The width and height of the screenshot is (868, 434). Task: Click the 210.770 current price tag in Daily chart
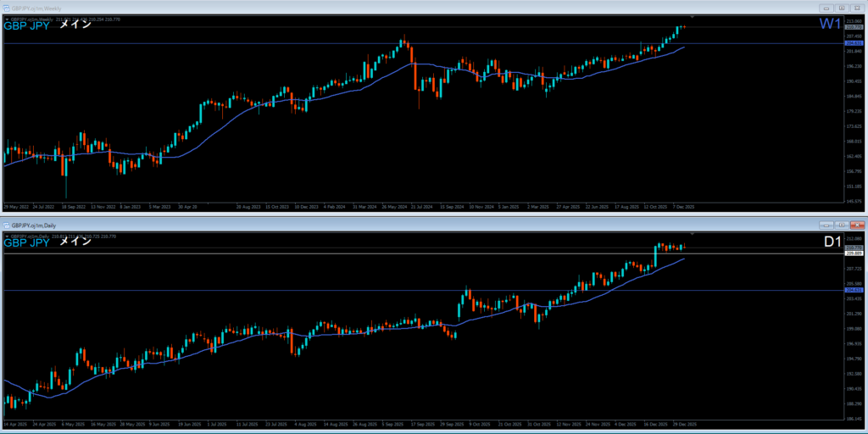[x=854, y=248]
